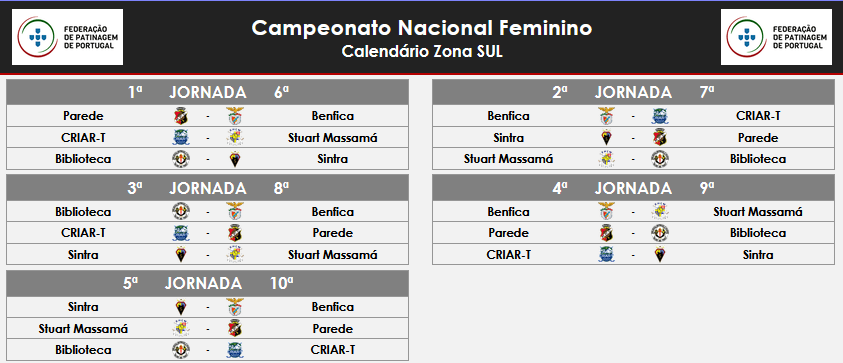Click Stuart Massamá name in Jornada 4
Viewport: 843px width, 363px height.
758,212
